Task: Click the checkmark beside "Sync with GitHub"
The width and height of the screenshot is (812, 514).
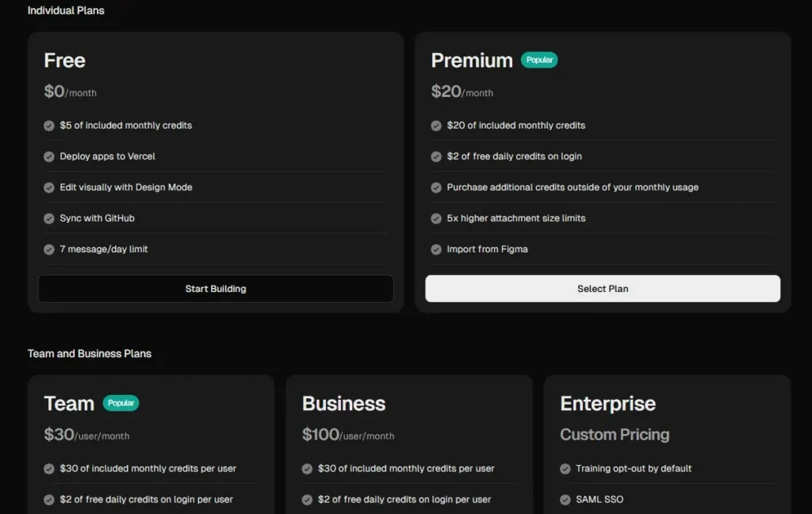Action: click(x=49, y=218)
